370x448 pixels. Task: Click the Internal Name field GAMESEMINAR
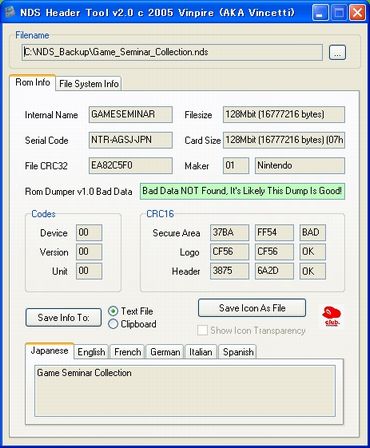coord(131,114)
